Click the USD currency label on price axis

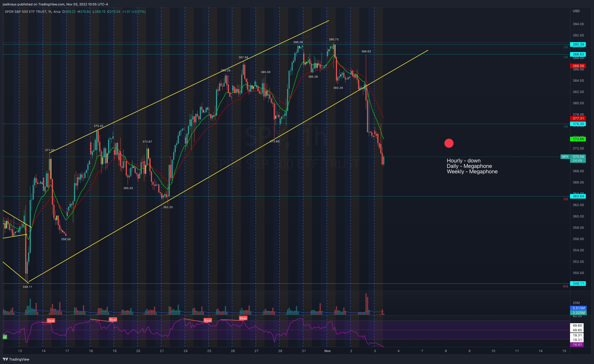pyautogui.click(x=576, y=11)
